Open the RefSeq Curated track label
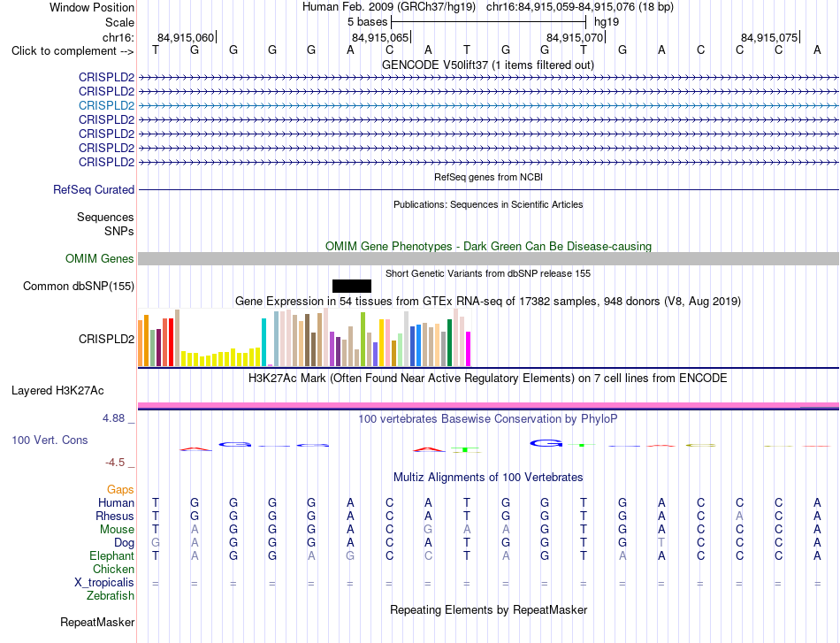The height and width of the screenshot is (643, 840). (x=93, y=189)
